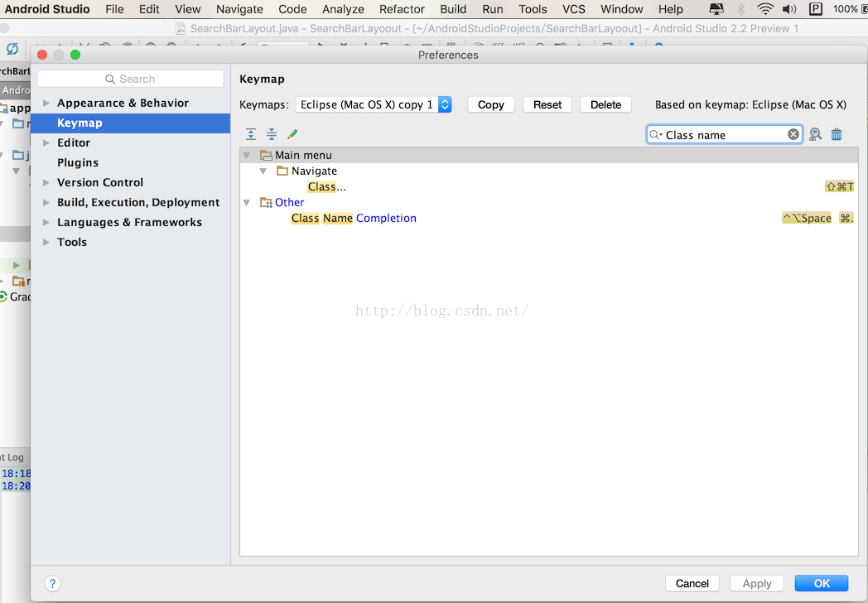Expand Build, Execution, Deployment section
The image size is (868, 603).
point(46,203)
